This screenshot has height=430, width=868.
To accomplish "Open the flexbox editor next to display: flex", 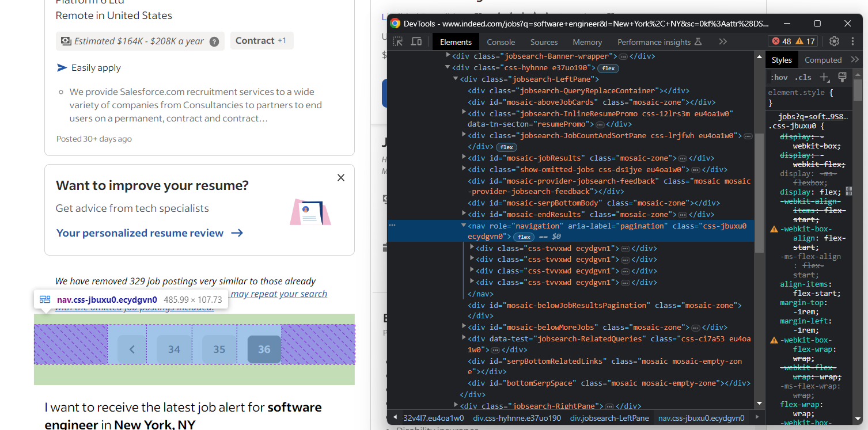I will 848,191.
